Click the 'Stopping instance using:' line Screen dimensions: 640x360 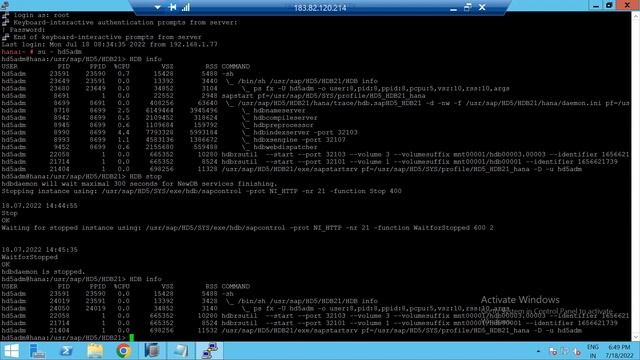(202, 191)
